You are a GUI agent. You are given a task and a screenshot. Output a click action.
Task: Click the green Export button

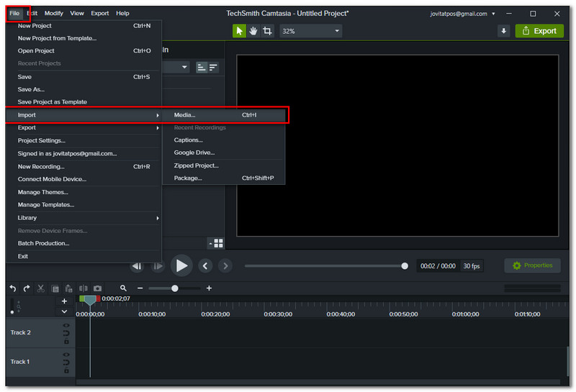pyautogui.click(x=539, y=31)
